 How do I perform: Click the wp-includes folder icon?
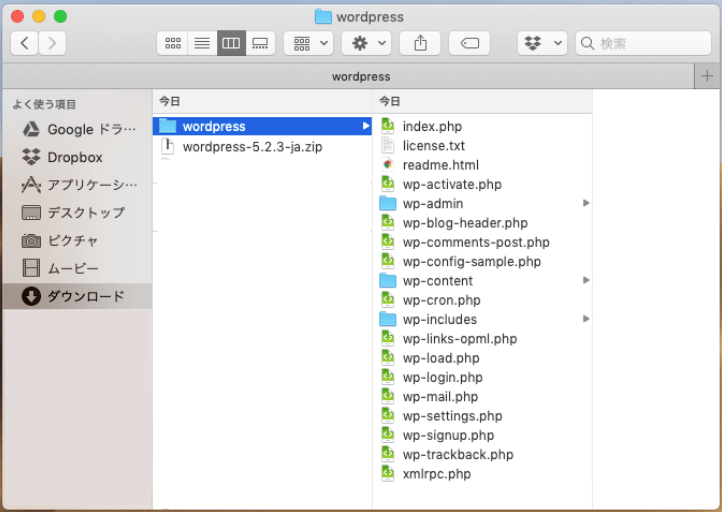(x=388, y=319)
